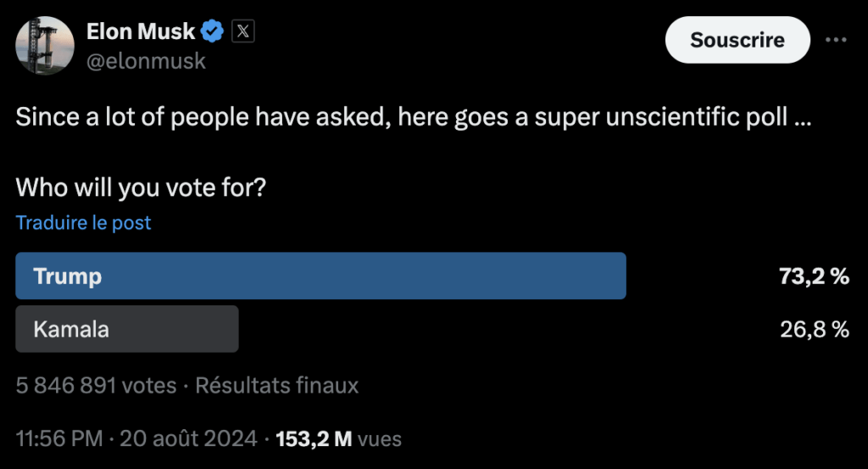The width and height of the screenshot is (868, 469).
Task: Select the Trump poll result bar
Action: point(320,276)
